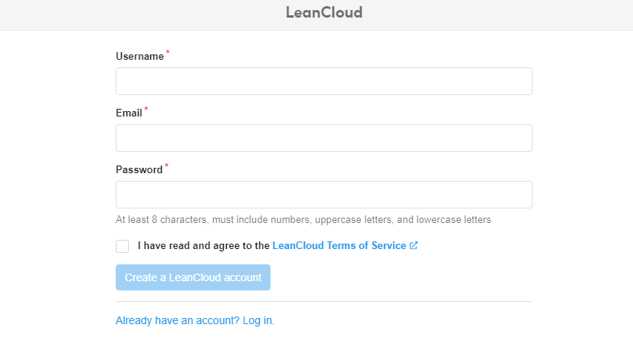
Task: Click the LeanCloud logo in header
Action: pos(324,12)
